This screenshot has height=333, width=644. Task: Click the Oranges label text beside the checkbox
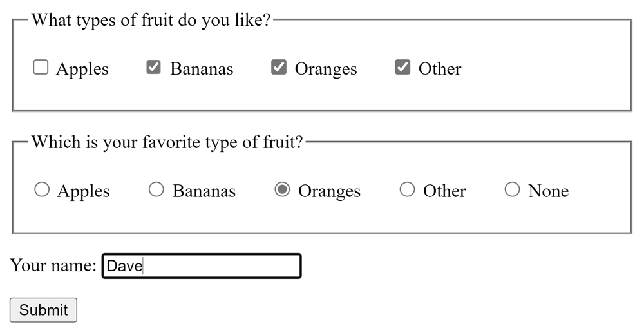[x=326, y=69]
